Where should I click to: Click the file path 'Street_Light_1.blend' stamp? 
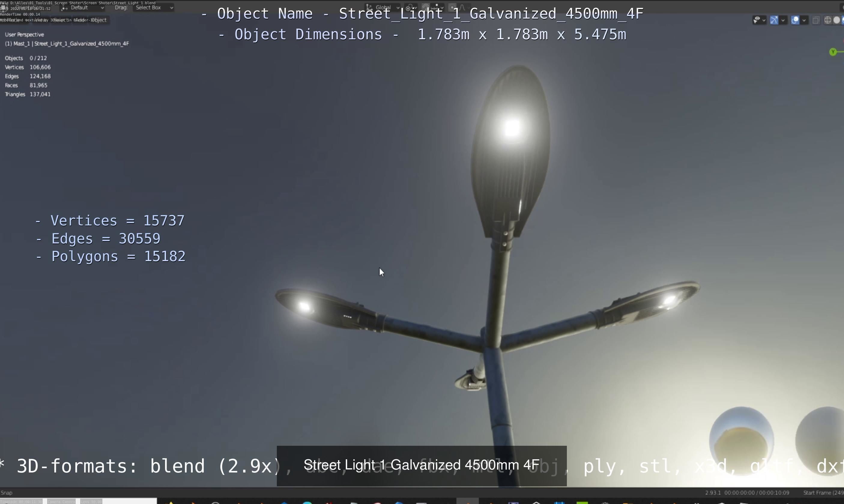click(135, 3)
